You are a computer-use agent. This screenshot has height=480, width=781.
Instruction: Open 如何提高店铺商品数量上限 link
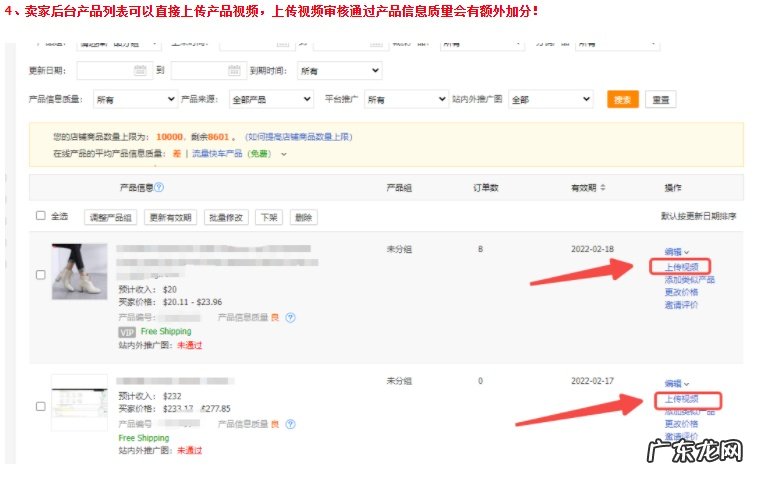(x=298, y=136)
